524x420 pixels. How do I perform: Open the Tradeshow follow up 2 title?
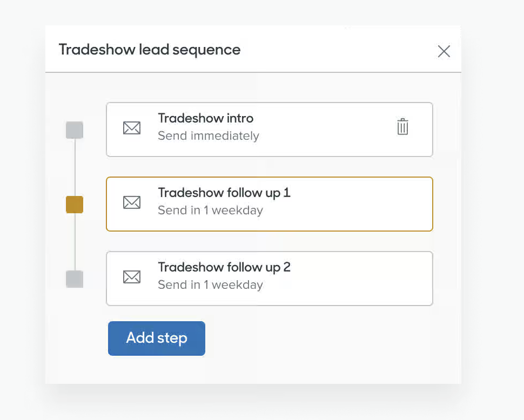224,267
